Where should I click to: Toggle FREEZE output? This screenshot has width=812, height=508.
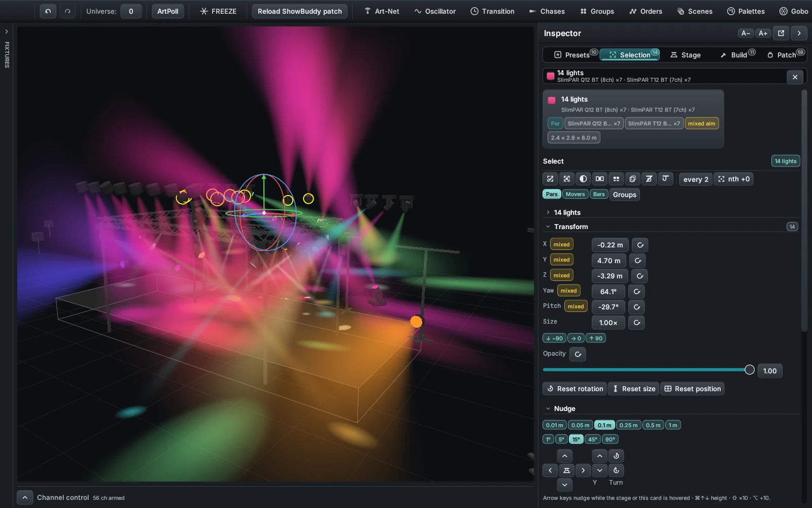218,11
